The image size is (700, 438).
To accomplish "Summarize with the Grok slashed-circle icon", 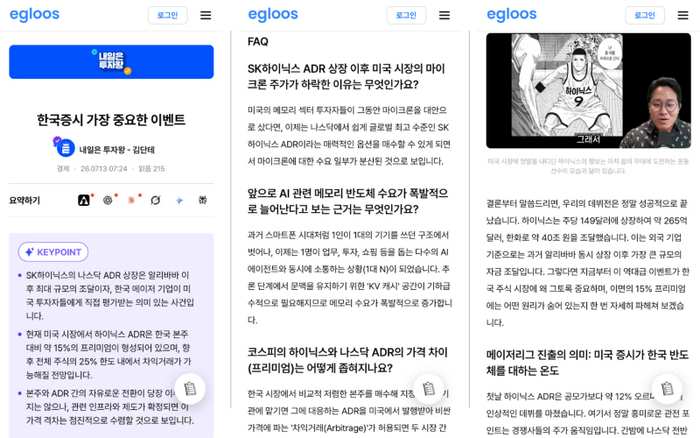I will click(x=155, y=200).
